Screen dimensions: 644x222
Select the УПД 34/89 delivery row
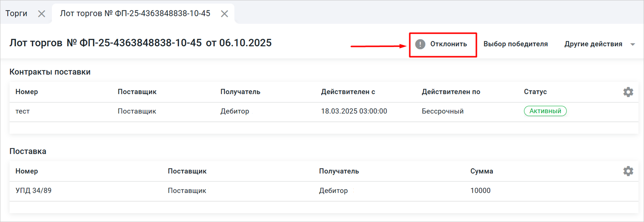tap(33, 191)
